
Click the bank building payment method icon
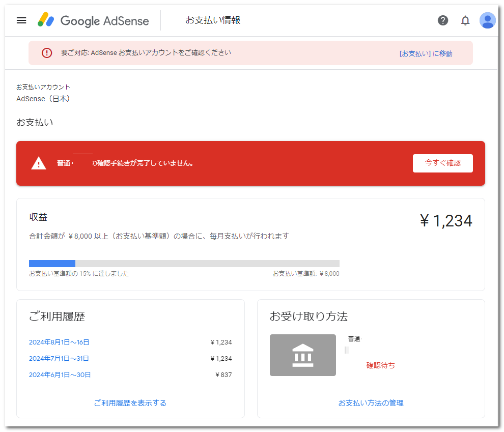302,355
